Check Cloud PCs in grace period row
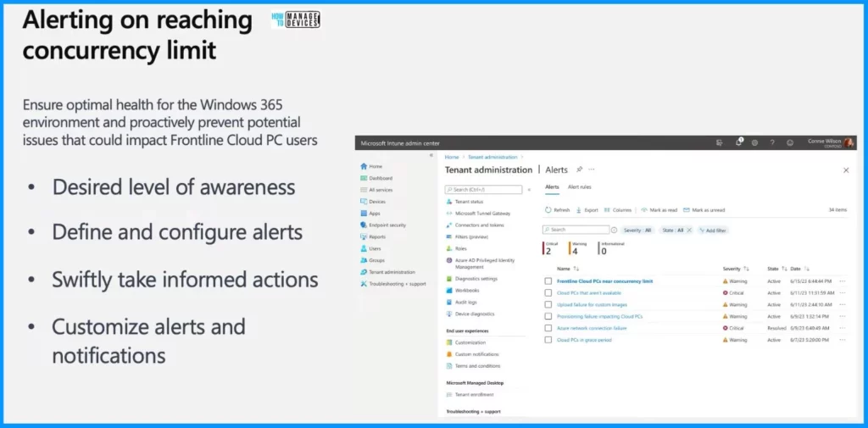Image resolution: width=868 pixels, height=428 pixels. (x=548, y=340)
